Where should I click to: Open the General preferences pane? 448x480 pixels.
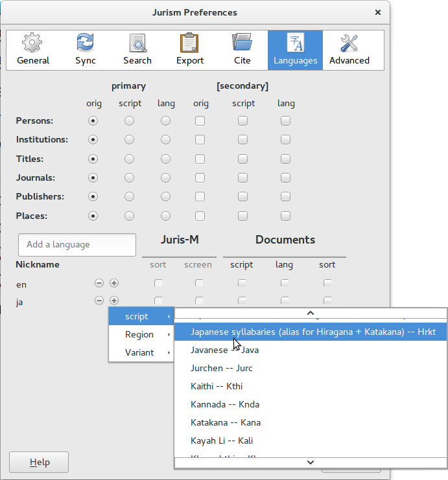click(33, 51)
